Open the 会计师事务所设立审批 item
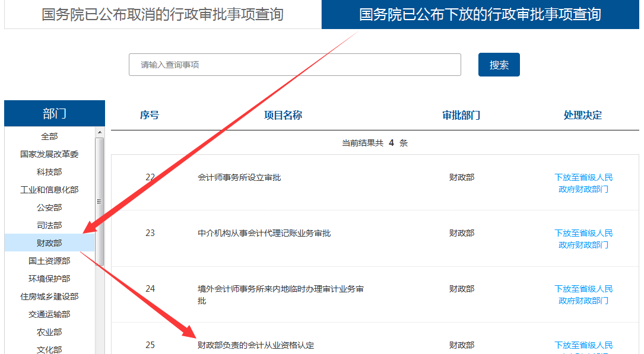 click(x=239, y=177)
